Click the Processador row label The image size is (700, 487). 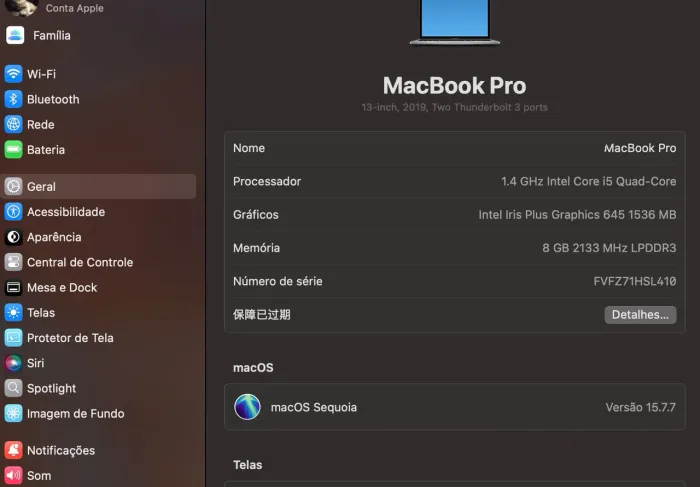267,181
